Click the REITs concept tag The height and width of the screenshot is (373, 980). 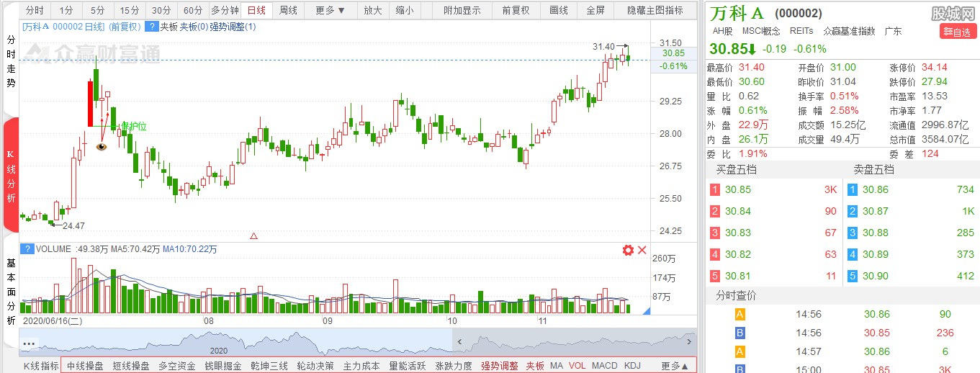coord(801,31)
